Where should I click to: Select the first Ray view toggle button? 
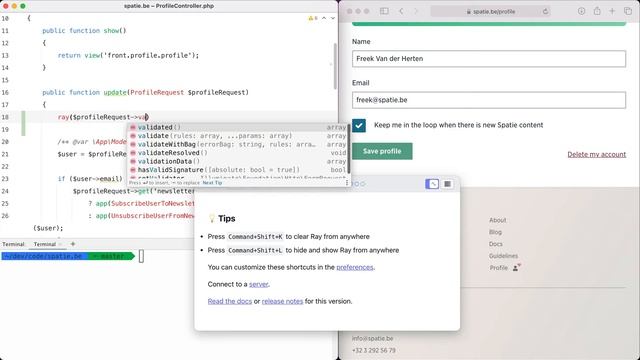coord(432,184)
